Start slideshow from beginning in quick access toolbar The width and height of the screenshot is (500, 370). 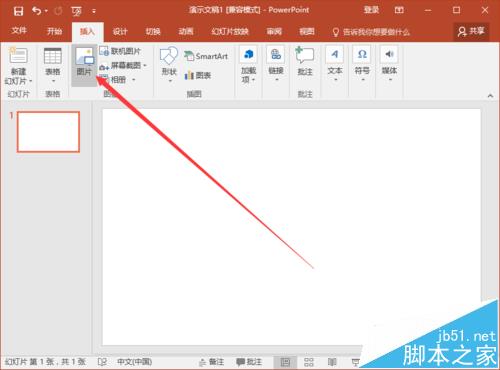point(76,11)
